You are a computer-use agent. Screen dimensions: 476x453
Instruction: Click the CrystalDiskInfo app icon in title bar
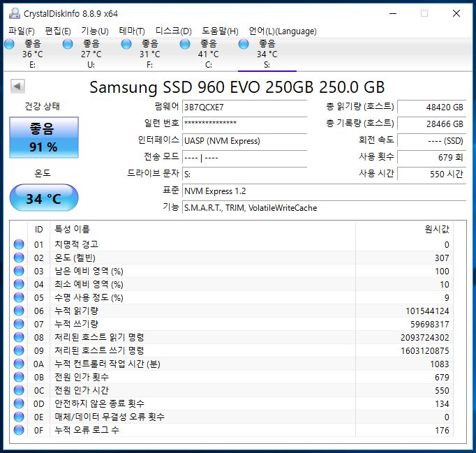14,13
